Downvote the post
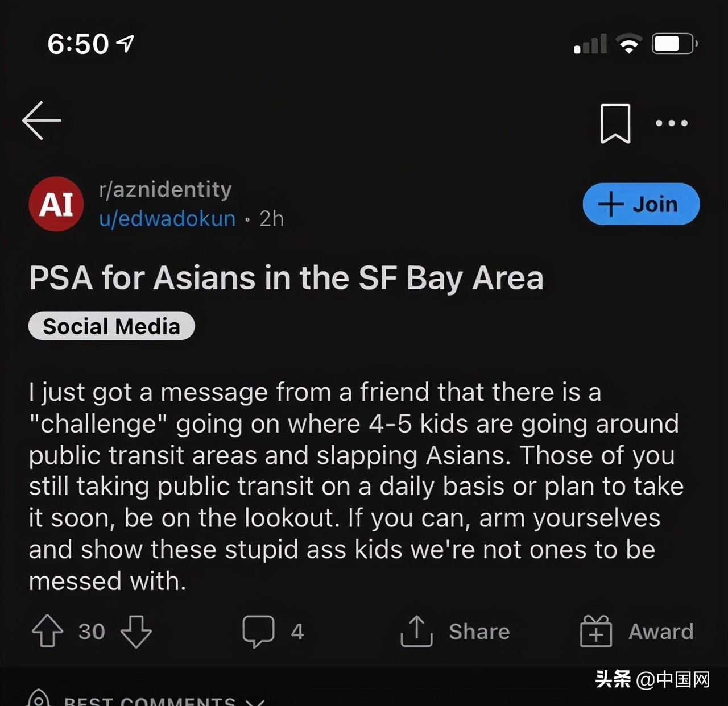The image size is (728, 706). (136, 632)
